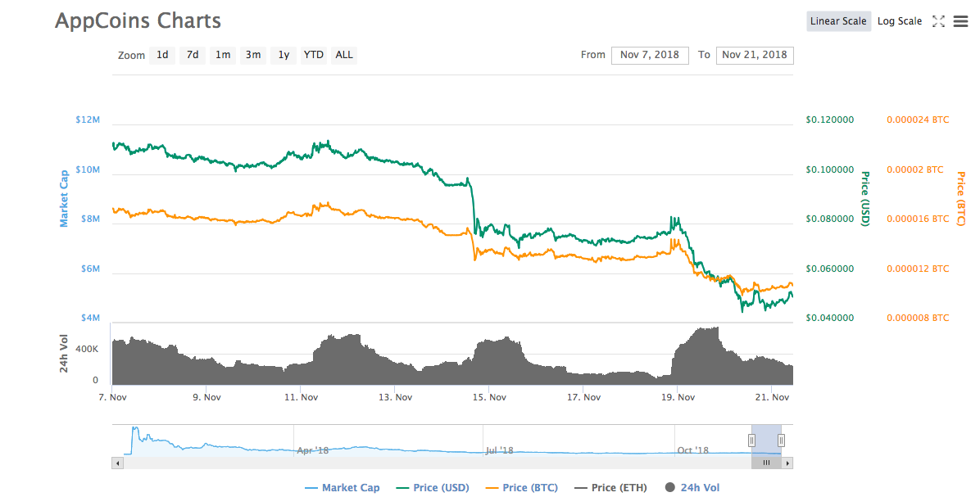Click the highlighted navigator selection window

766,441
